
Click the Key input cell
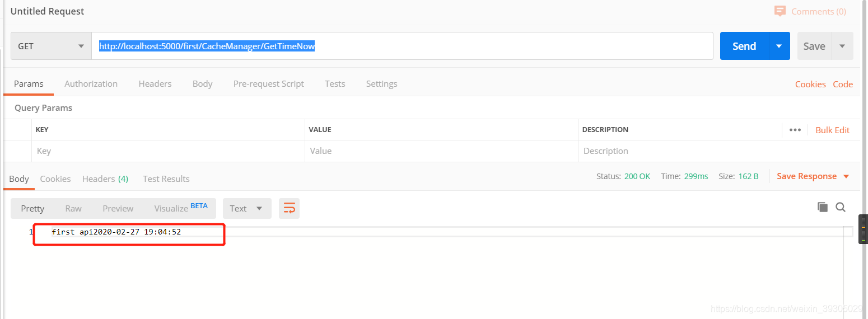pos(168,151)
